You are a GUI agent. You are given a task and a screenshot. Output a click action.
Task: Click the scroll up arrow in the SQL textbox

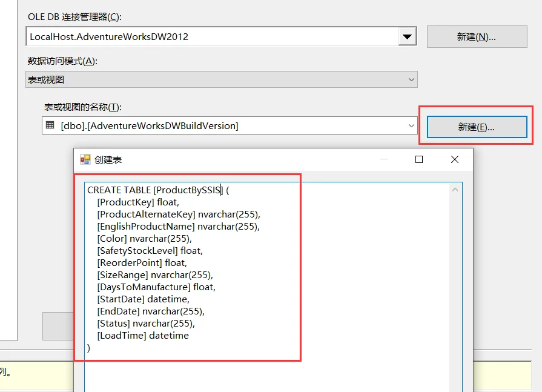pyautogui.click(x=455, y=190)
